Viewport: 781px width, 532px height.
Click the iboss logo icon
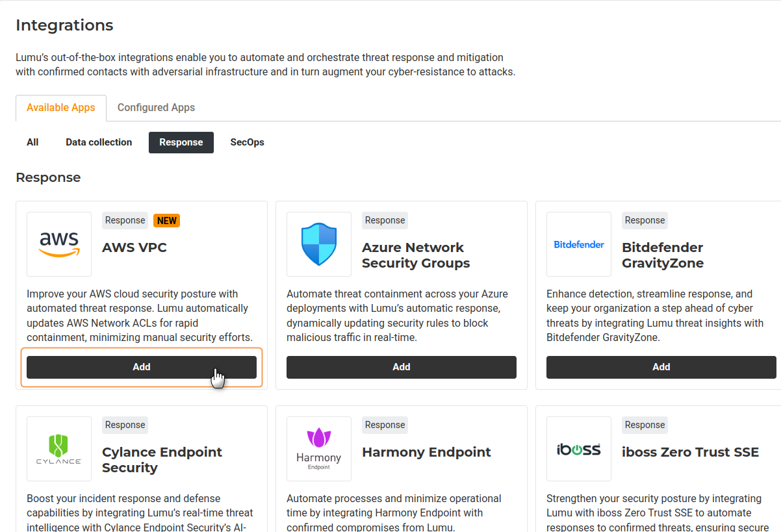click(579, 449)
